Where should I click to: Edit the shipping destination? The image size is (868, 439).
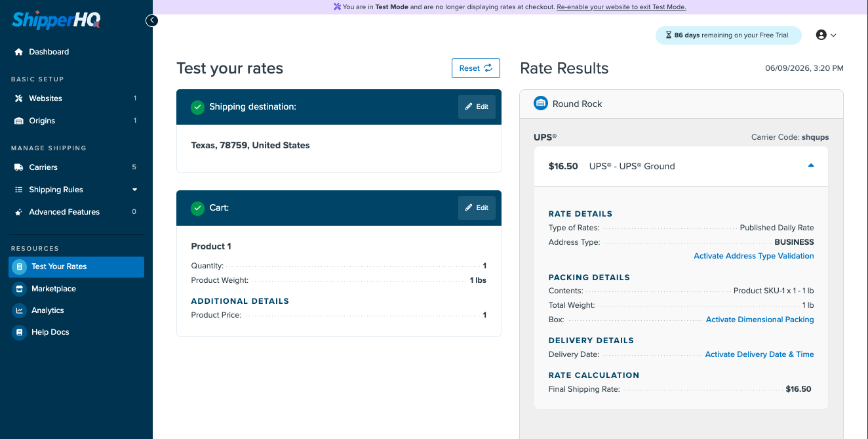[x=477, y=107]
